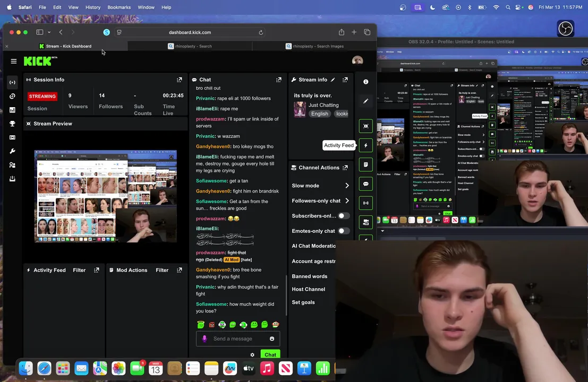Click the first green Kick emote

click(201, 325)
